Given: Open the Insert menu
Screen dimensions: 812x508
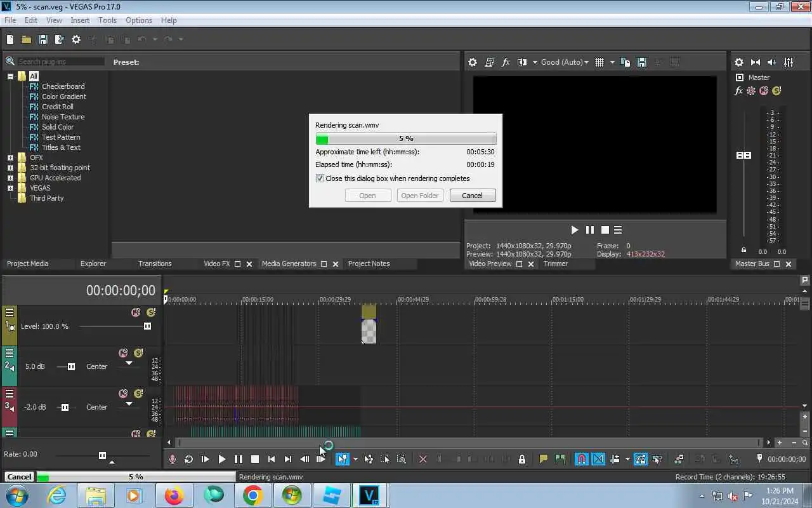Looking at the screenshot, I should (80, 20).
